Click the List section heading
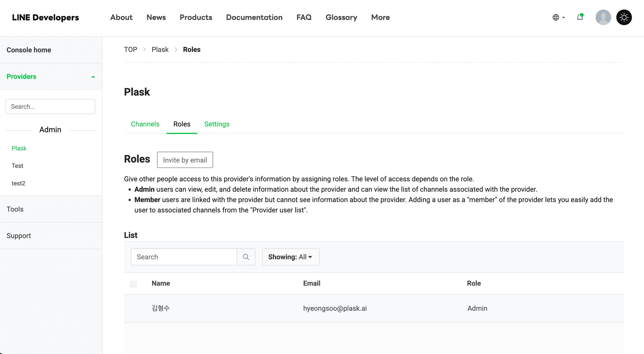Screen dimensions: 644x354 pos(131,235)
